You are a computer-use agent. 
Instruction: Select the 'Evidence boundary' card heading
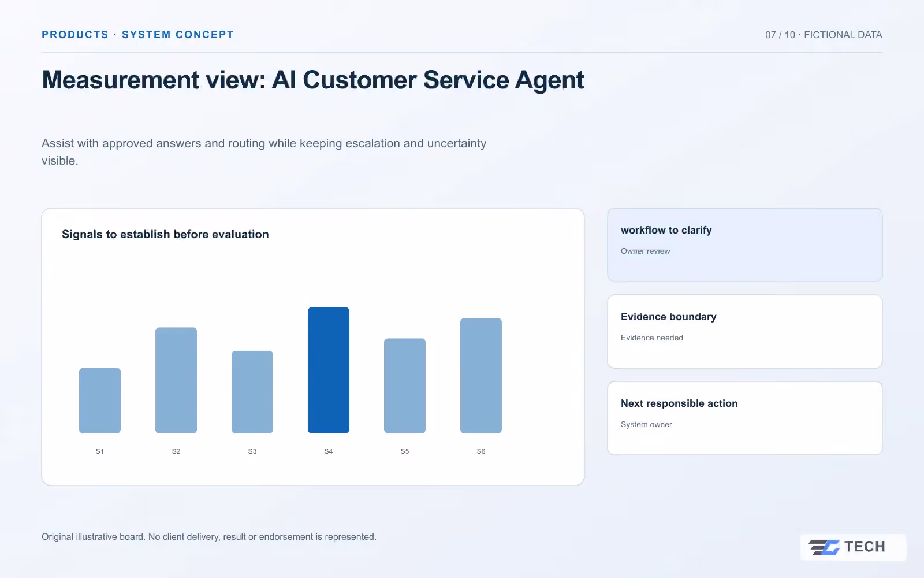click(x=669, y=317)
